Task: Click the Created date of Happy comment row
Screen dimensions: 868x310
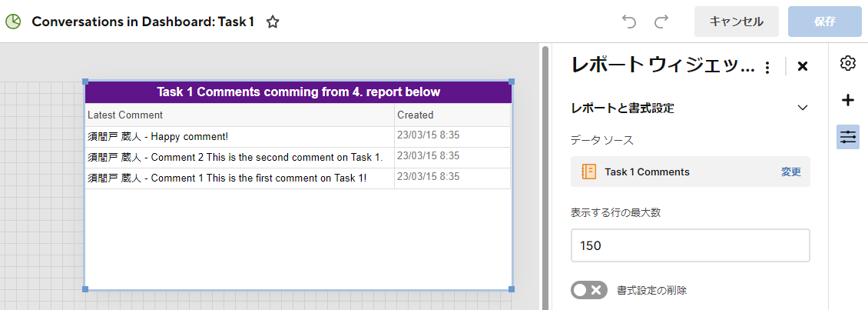Action: (429, 135)
